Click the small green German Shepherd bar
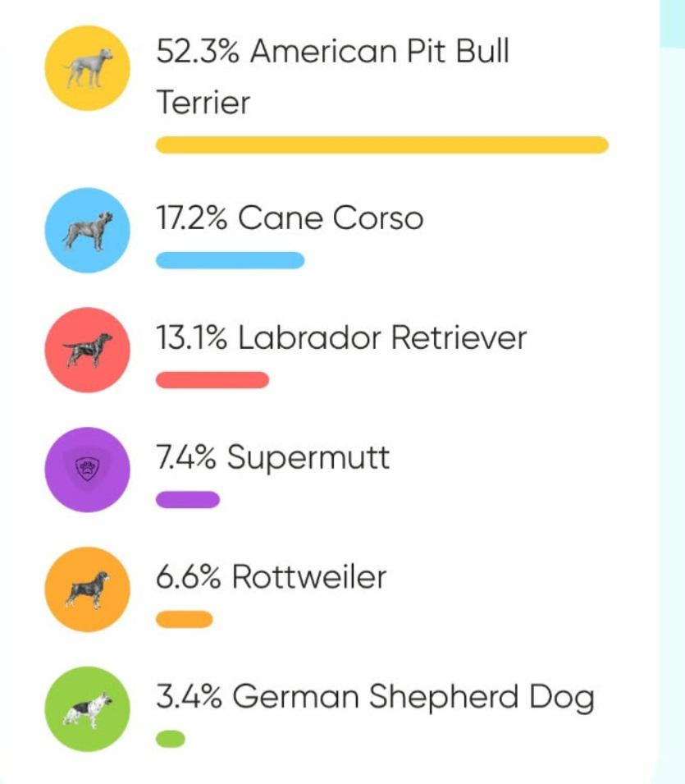 coord(170,740)
